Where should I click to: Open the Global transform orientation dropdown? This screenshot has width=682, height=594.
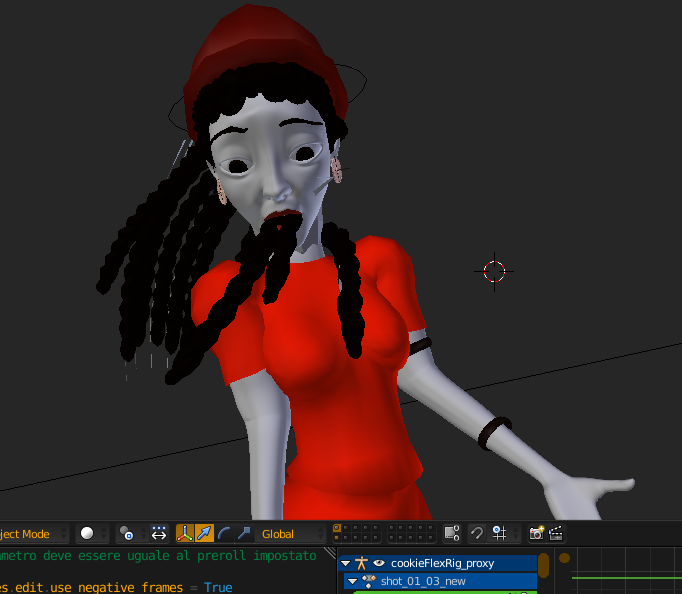pos(291,534)
